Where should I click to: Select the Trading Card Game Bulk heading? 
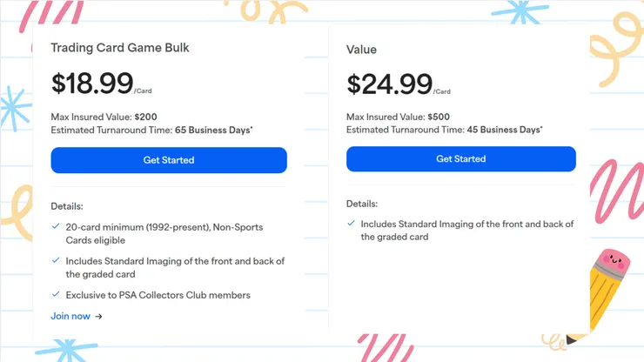[x=120, y=48]
